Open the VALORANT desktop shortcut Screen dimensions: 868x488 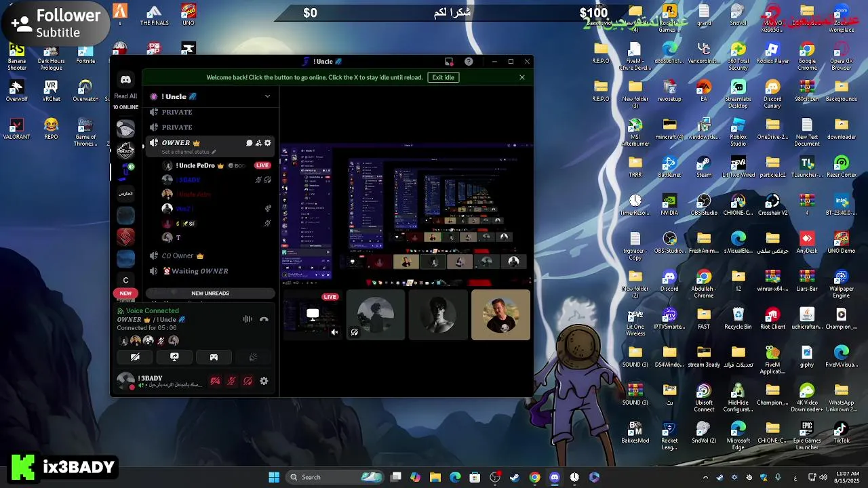pyautogui.click(x=17, y=129)
